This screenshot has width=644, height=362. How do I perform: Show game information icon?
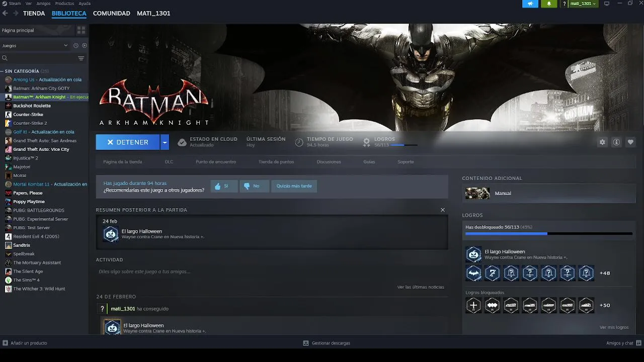click(616, 142)
